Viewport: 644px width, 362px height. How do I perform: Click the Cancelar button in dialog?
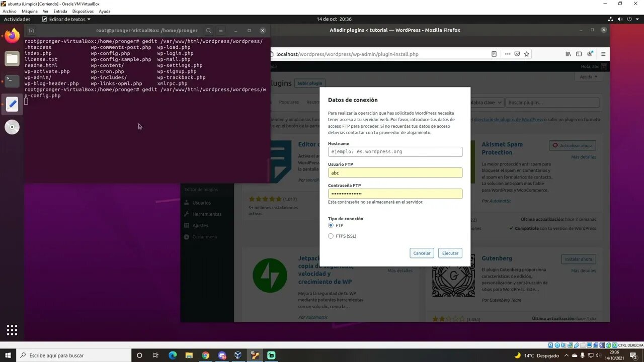coord(422,253)
